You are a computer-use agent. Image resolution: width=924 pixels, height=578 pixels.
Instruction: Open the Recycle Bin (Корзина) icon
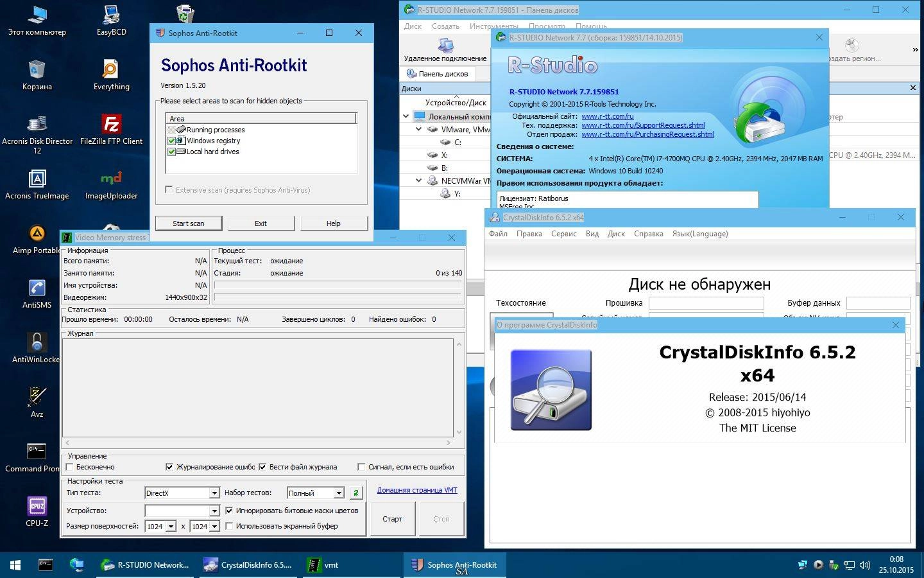(x=37, y=74)
